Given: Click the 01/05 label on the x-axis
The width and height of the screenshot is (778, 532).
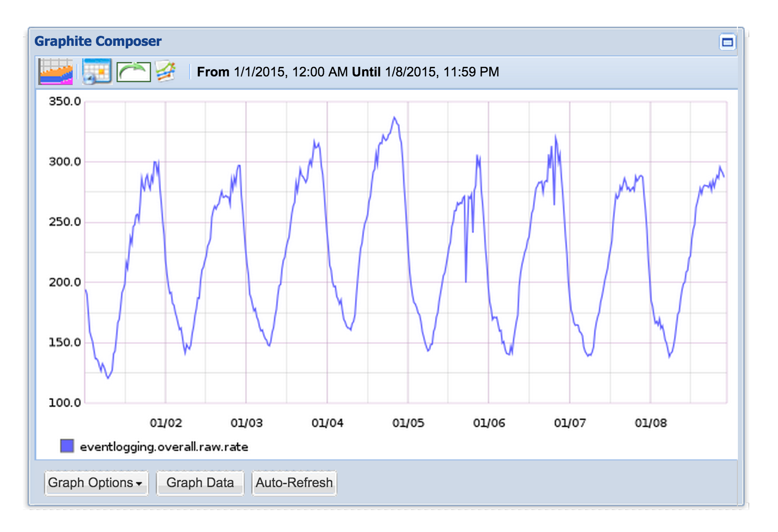Looking at the screenshot, I should (408, 423).
